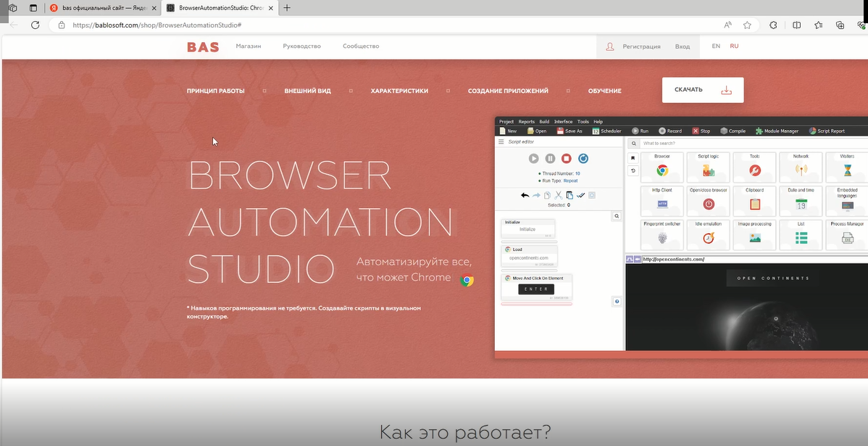Click the Вход login link
The height and width of the screenshot is (446, 868).
point(682,46)
